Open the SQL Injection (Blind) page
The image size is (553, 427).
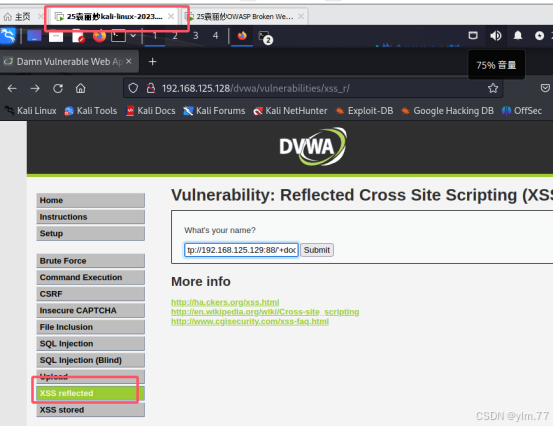click(91, 360)
